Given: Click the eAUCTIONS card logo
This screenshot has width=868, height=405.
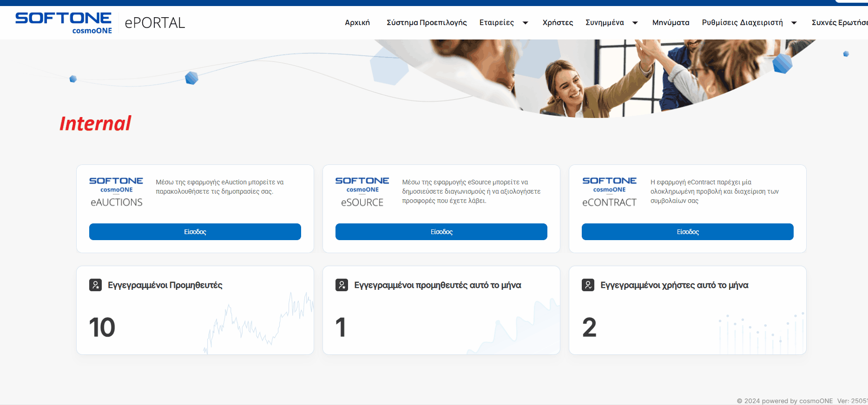Looking at the screenshot, I should (116, 192).
